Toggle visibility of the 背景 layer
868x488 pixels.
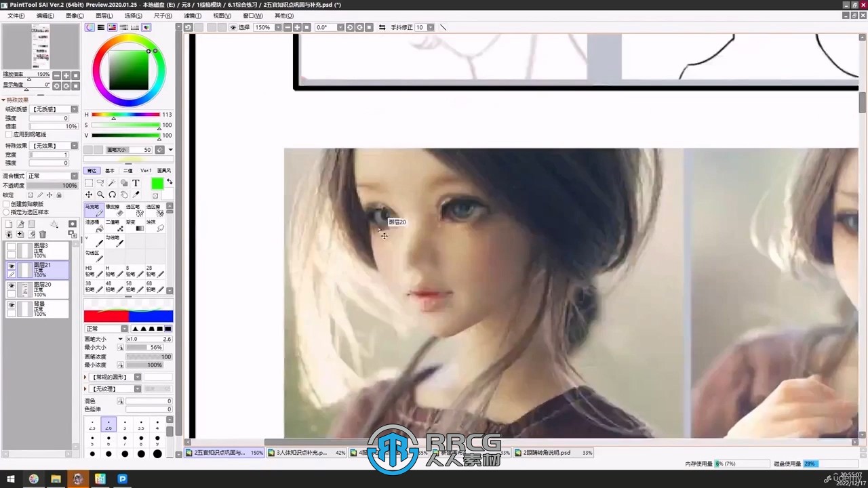click(12, 306)
